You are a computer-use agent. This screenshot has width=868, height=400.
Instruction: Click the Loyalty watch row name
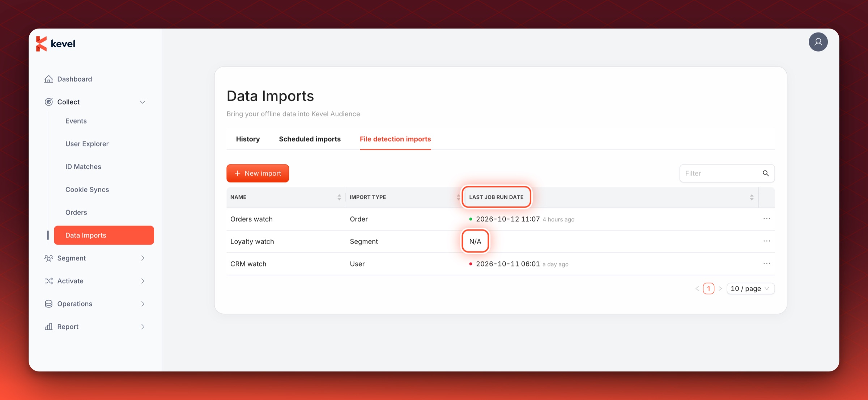coord(252,241)
